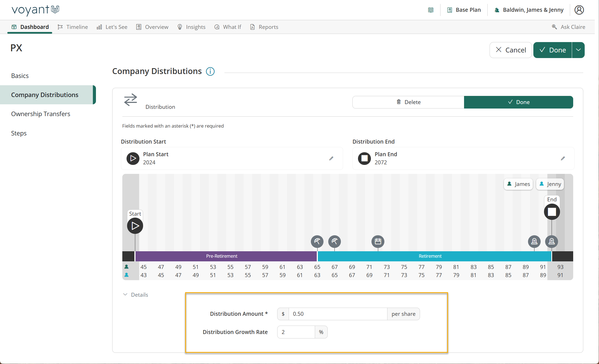Open the Baldwin, James & Jenny client selector
Image resolution: width=599 pixels, height=364 pixels.
click(x=529, y=10)
